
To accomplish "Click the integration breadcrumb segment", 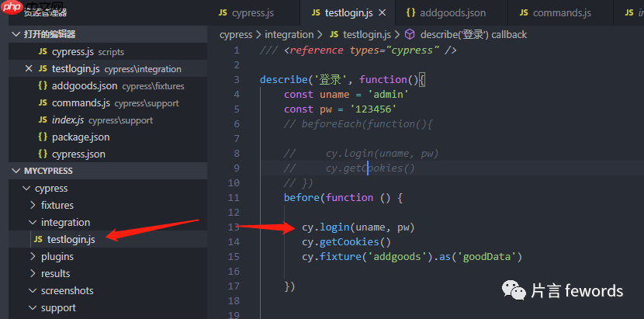I will pyautogui.click(x=289, y=35).
